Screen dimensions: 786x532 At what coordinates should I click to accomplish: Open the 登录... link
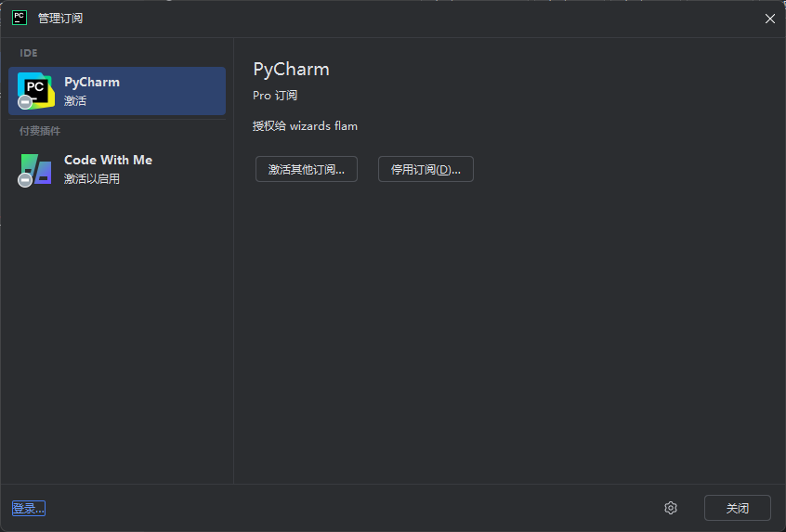29,508
